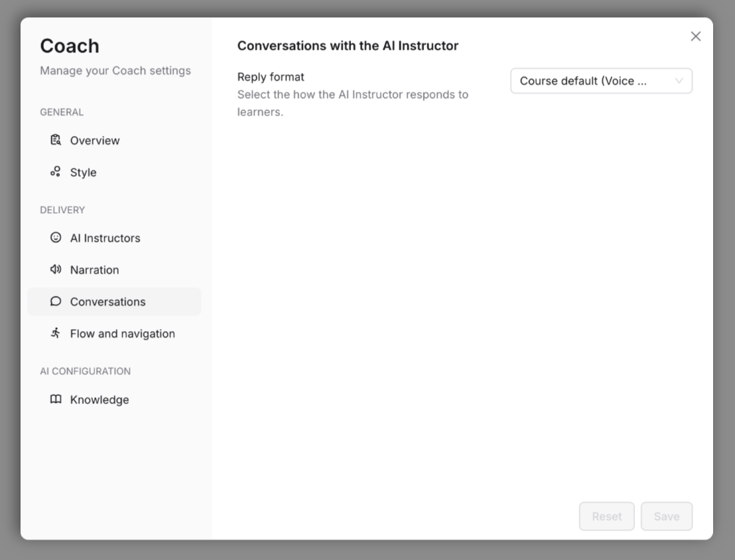The height and width of the screenshot is (560, 735).
Task: Switch to the Narration settings page
Action: click(x=95, y=269)
